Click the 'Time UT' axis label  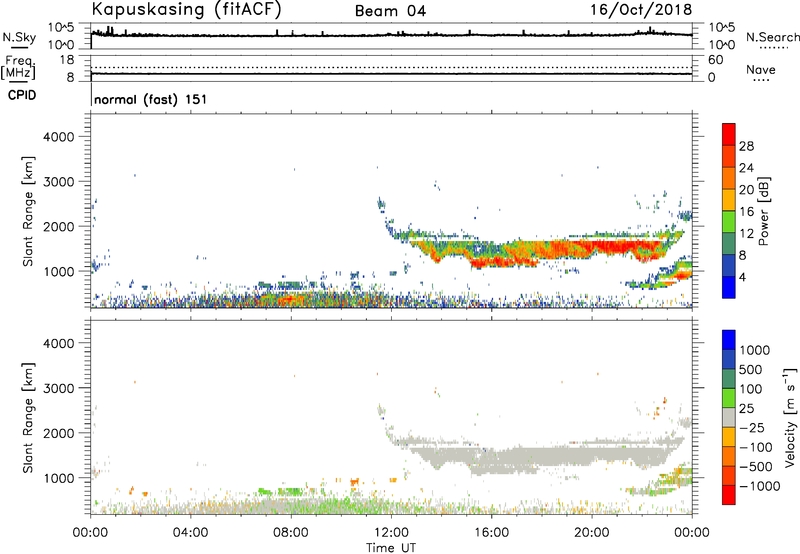tap(391, 548)
